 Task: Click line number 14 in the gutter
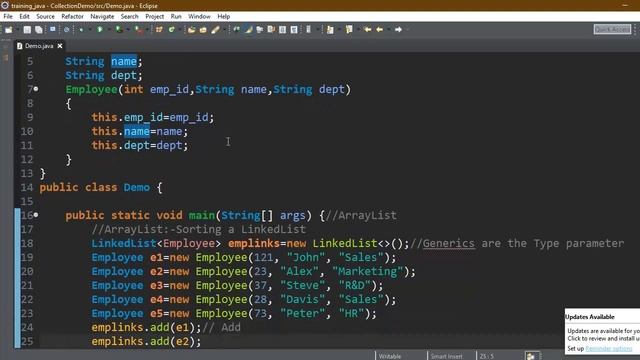click(x=27, y=187)
